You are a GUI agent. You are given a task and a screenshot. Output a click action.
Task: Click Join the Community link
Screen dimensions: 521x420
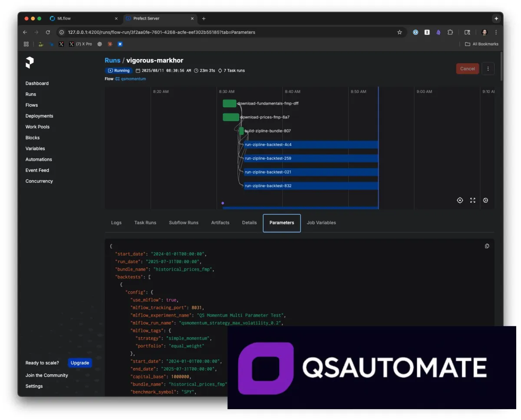coord(47,375)
